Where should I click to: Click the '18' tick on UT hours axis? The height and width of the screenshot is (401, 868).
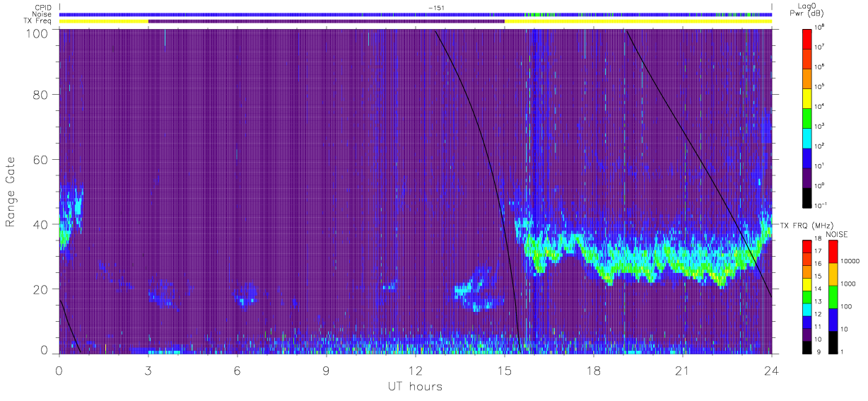[593, 370]
